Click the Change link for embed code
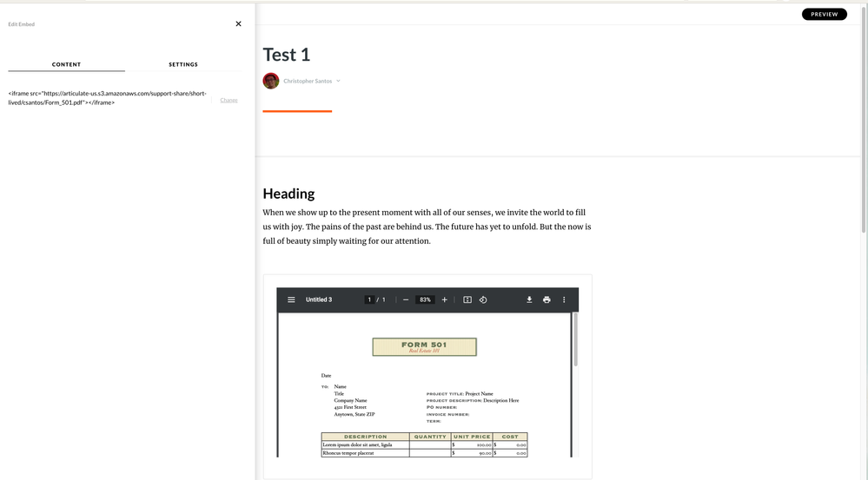This screenshot has height=480, width=868. 229,100
